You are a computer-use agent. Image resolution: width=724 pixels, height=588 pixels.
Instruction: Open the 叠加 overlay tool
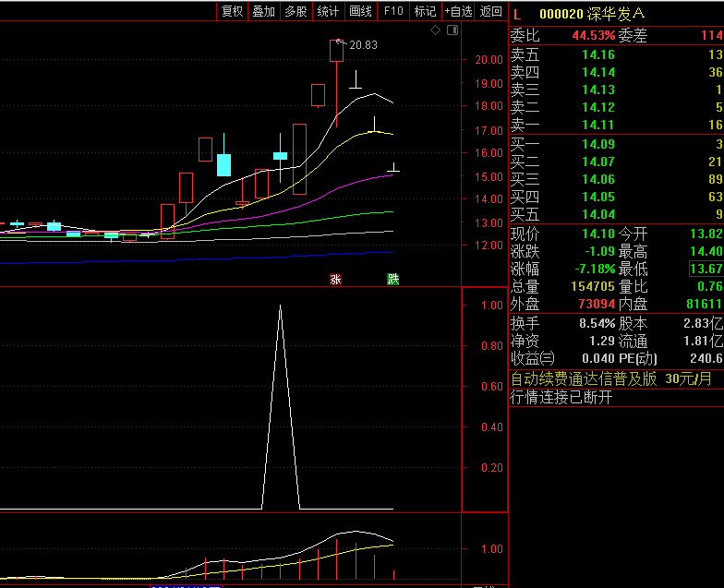(264, 11)
